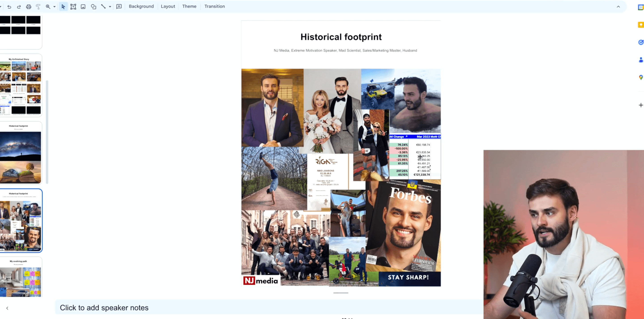Choose the Select cursor tool

tap(63, 7)
